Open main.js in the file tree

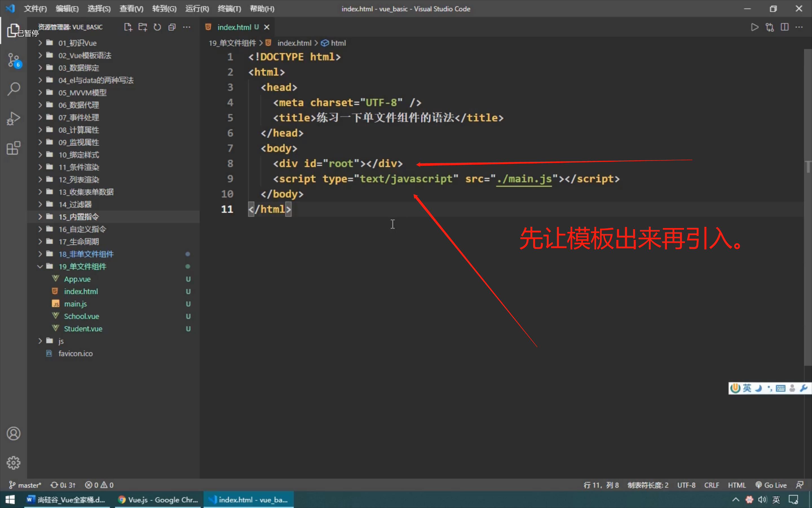coord(113,304)
